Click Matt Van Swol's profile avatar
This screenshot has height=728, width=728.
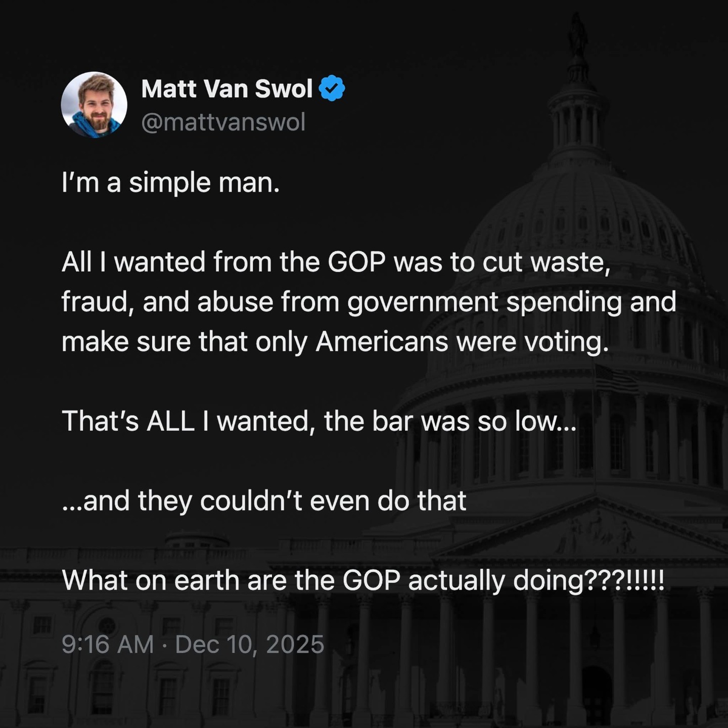[x=94, y=105]
